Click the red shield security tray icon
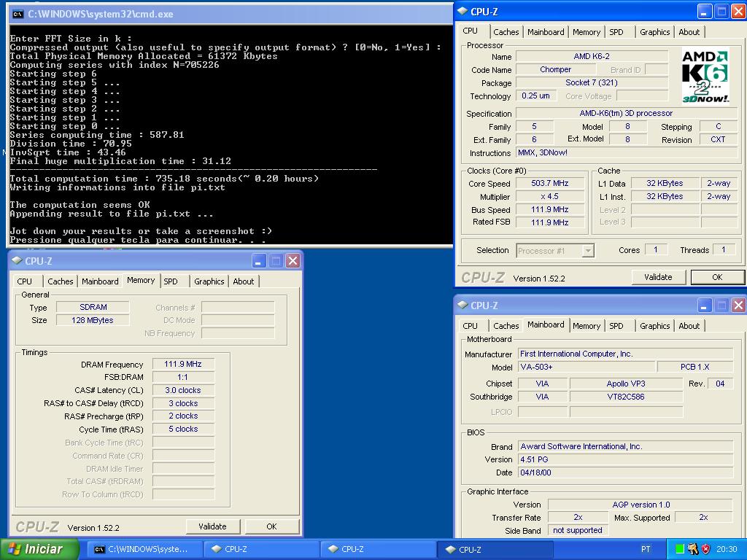Viewport: 747px width, 560px height. pyautogui.click(x=705, y=549)
